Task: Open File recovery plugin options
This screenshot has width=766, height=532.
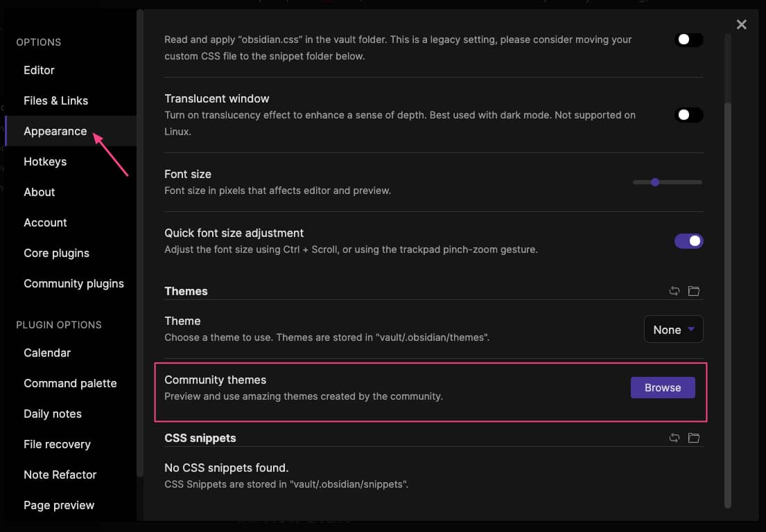Action: click(x=70, y=444)
